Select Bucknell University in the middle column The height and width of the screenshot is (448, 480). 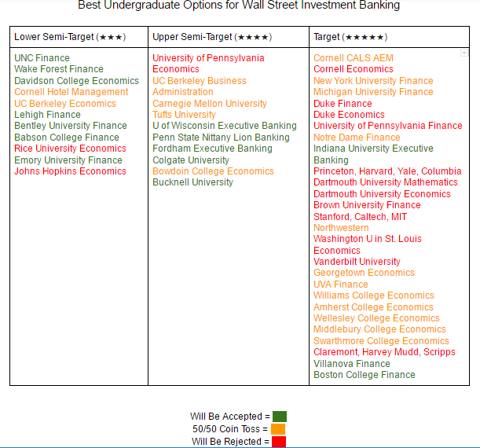[192, 182]
